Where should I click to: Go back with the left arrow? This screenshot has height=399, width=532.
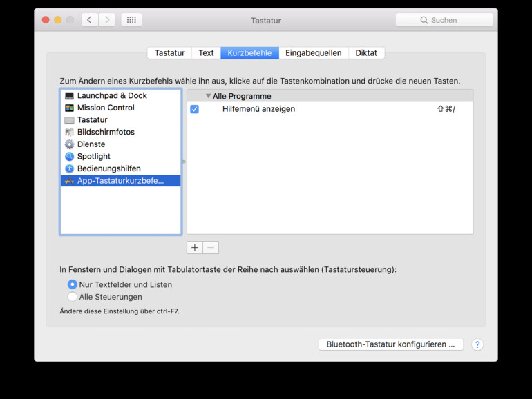(x=90, y=20)
